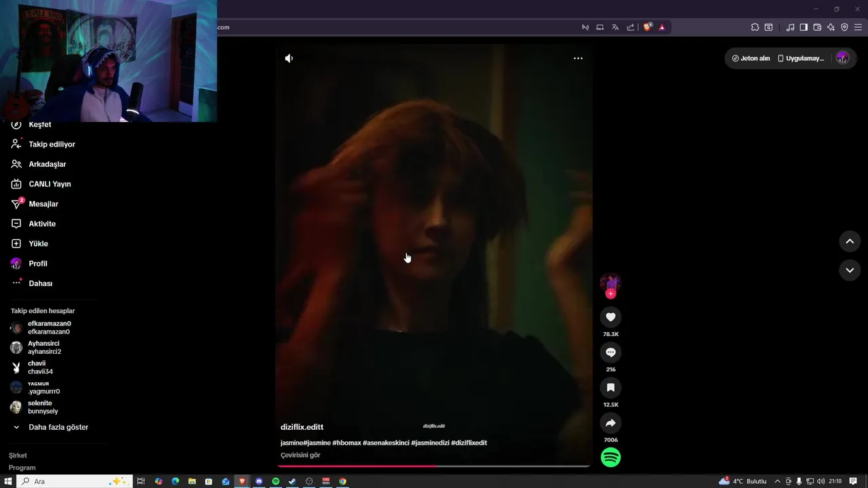Show hidden system tray icons
868x488 pixels.
(777, 481)
